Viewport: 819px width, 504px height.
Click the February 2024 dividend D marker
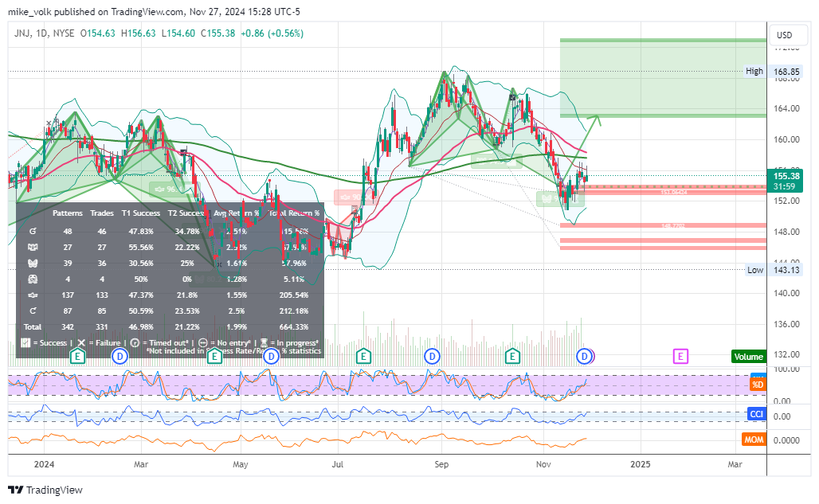click(x=120, y=357)
